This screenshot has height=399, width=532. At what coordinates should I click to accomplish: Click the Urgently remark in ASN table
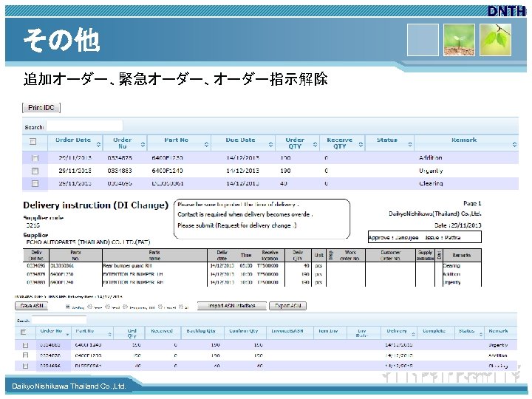tap(498, 345)
